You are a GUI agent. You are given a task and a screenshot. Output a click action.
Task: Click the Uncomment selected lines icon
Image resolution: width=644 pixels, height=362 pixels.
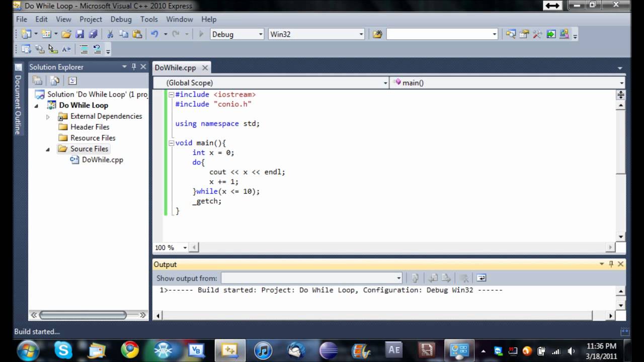tap(97, 49)
